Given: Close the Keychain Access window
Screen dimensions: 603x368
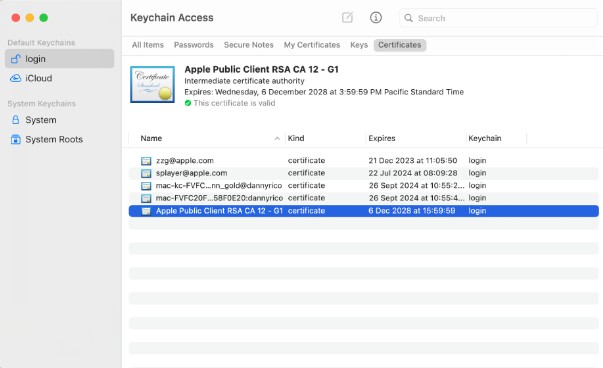Looking at the screenshot, I should [x=16, y=18].
